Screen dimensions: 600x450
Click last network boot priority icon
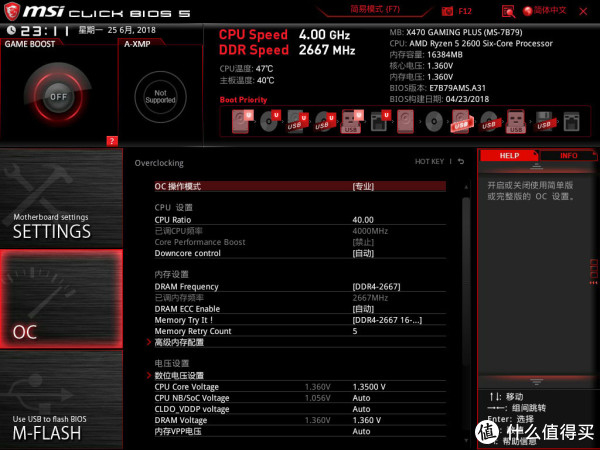click(571, 121)
